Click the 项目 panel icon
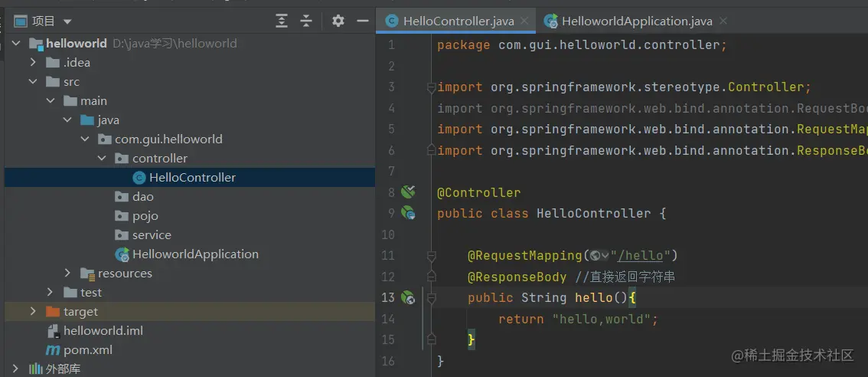This screenshot has height=377, width=868. coord(21,21)
